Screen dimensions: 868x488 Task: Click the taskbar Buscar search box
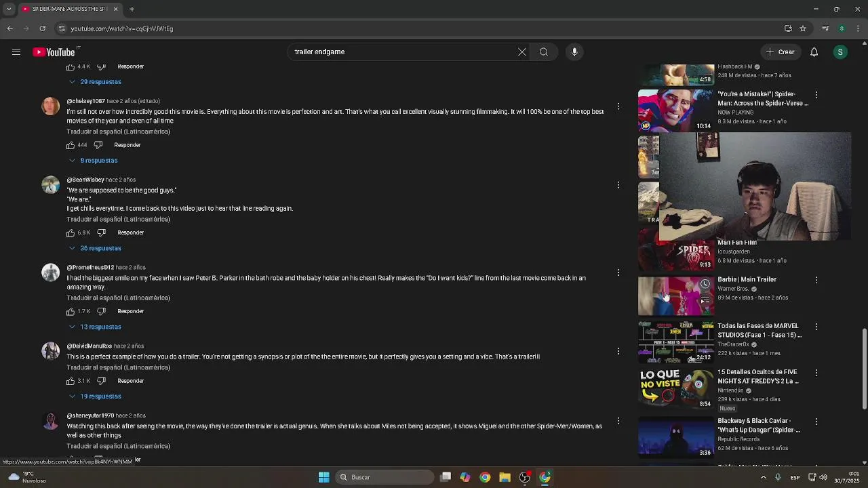coord(385,477)
